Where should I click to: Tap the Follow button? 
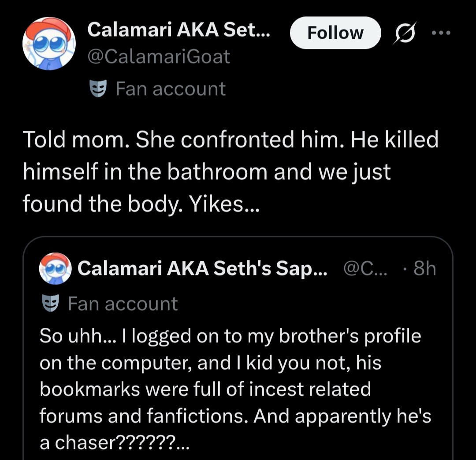(335, 33)
